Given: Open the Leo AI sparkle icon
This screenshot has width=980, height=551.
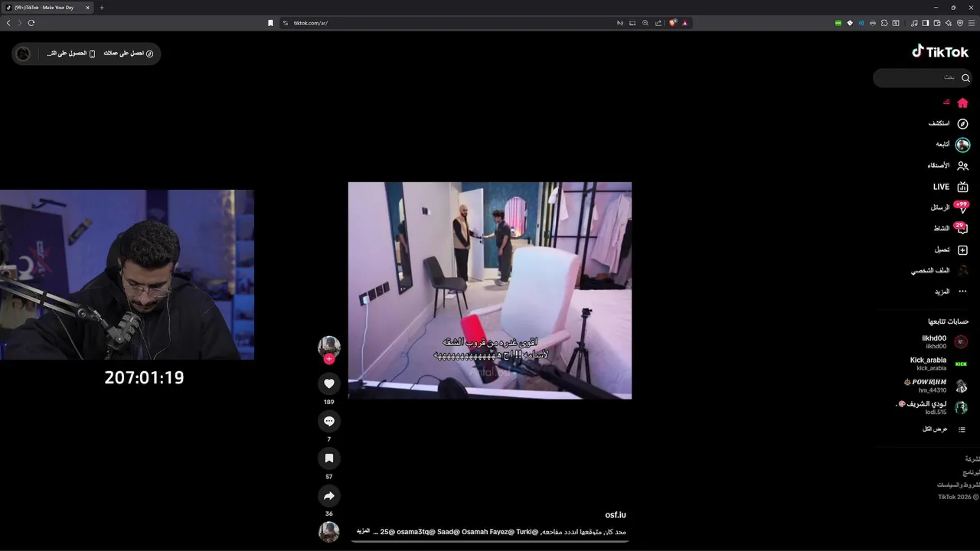Looking at the screenshot, I should [x=949, y=23].
